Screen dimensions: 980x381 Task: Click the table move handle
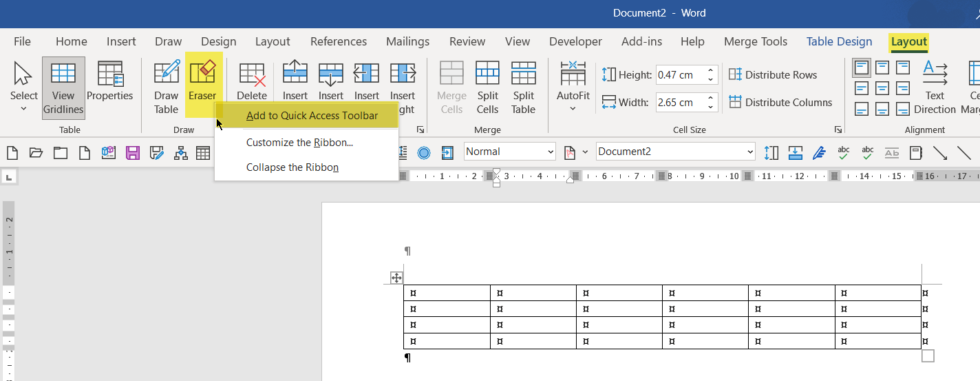click(x=396, y=278)
